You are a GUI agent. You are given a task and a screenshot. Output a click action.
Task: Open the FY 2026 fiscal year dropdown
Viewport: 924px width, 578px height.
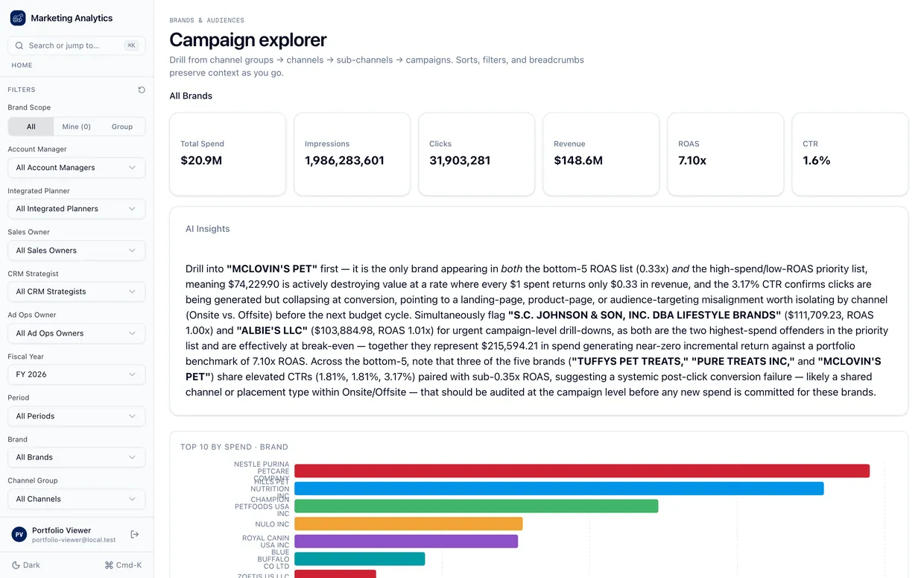tap(77, 374)
